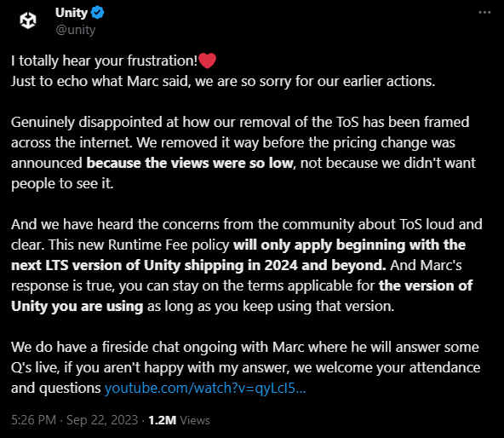504x438 pixels.
Task: Click bold text 'next LTS version of Unity'
Action: point(96,265)
